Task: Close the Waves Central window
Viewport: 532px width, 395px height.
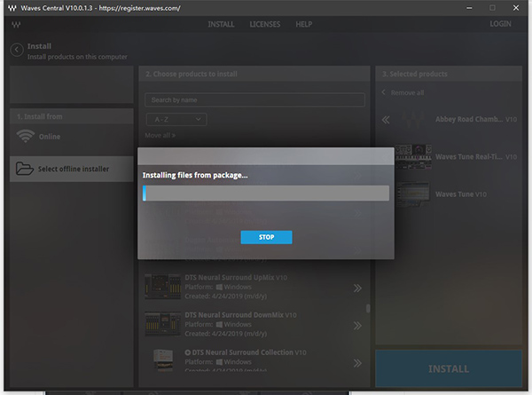Action: [x=516, y=7]
